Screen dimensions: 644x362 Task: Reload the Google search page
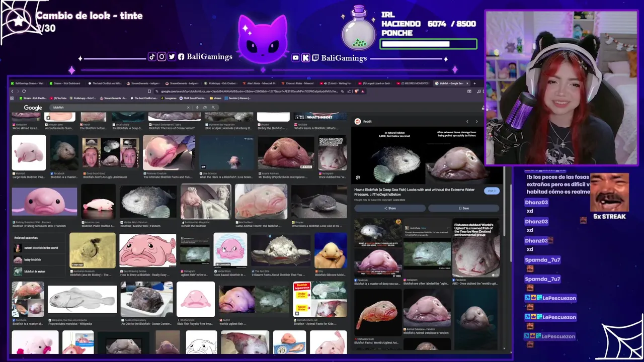pyautogui.click(x=24, y=91)
